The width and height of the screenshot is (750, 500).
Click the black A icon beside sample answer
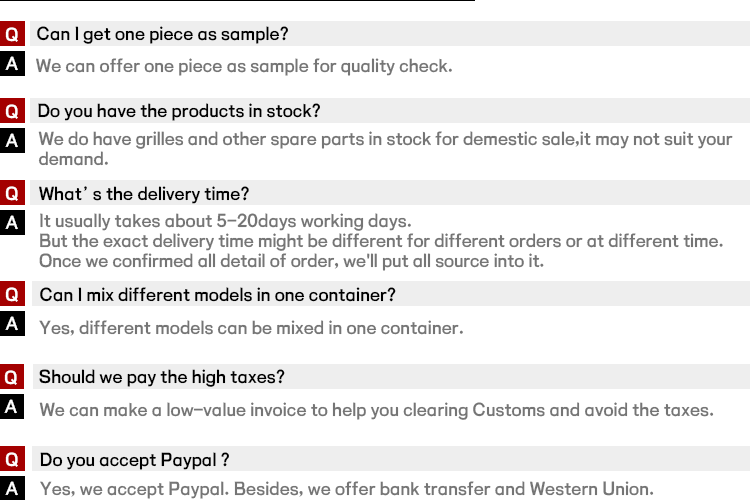(12, 64)
